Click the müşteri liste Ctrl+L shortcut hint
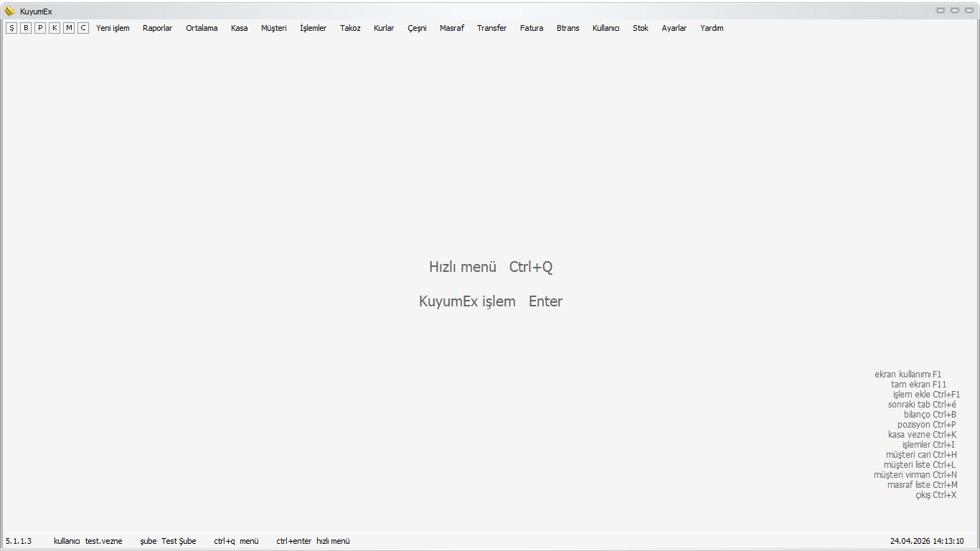Viewport: 980px width, 551px height. 920,465
